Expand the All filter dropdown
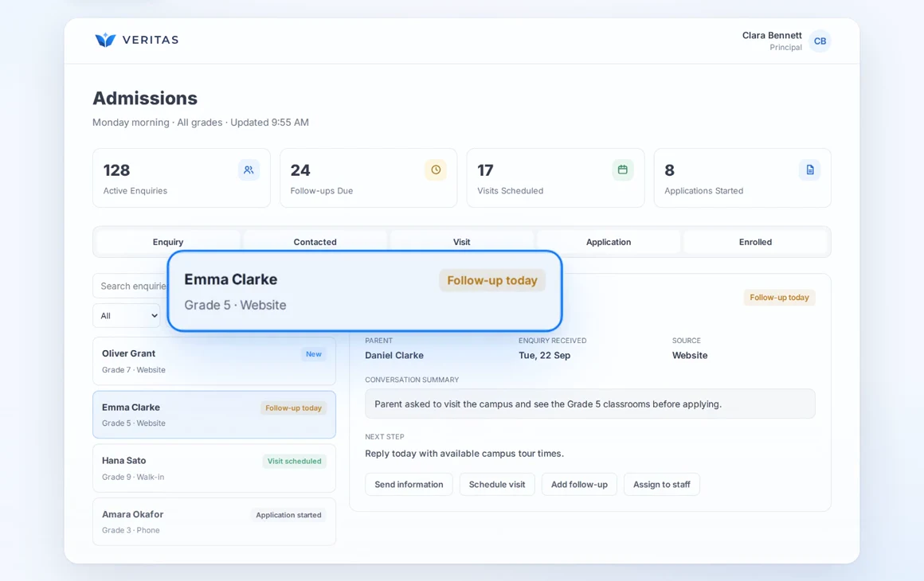The image size is (924, 581). click(x=127, y=315)
